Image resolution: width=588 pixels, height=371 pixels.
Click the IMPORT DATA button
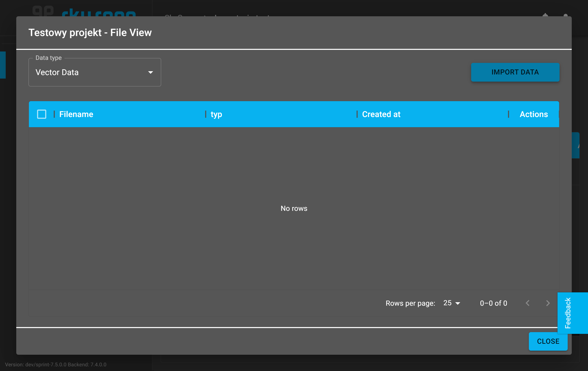click(515, 72)
